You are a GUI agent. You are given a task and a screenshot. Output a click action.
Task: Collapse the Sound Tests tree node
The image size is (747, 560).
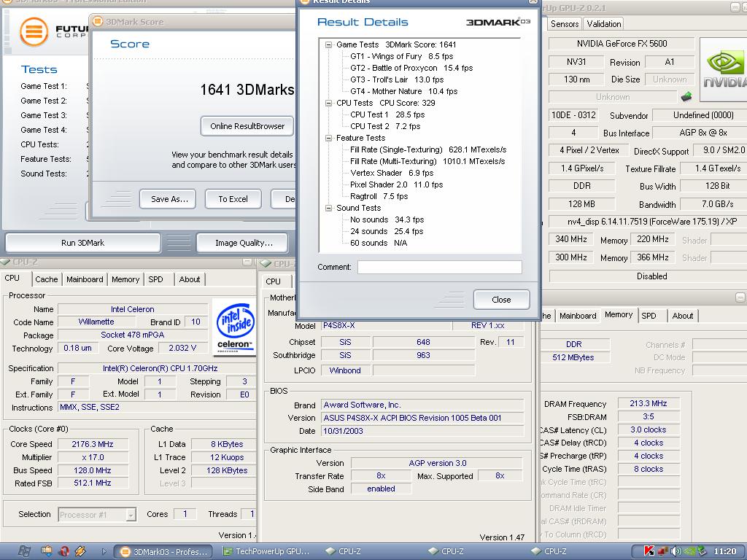point(328,208)
